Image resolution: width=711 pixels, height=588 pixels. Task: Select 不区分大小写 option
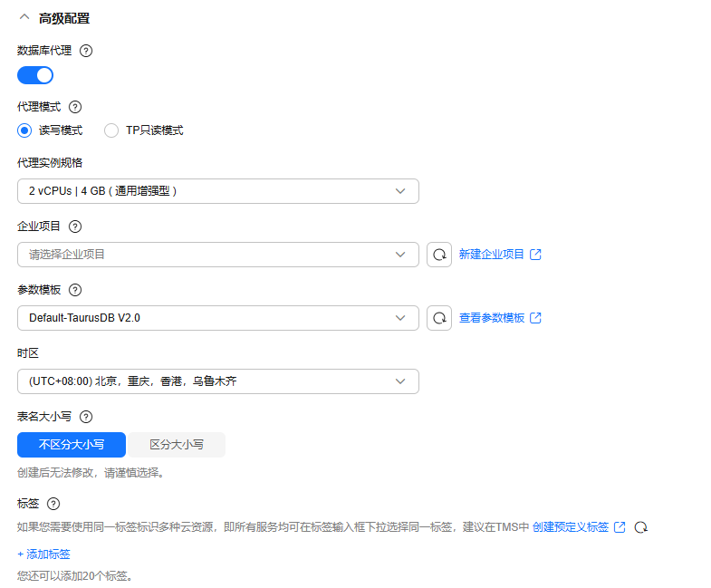coord(72,445)
